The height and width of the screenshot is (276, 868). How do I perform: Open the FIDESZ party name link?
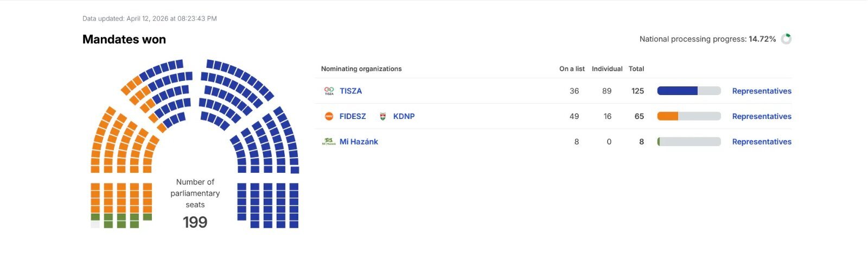[353, 116]
